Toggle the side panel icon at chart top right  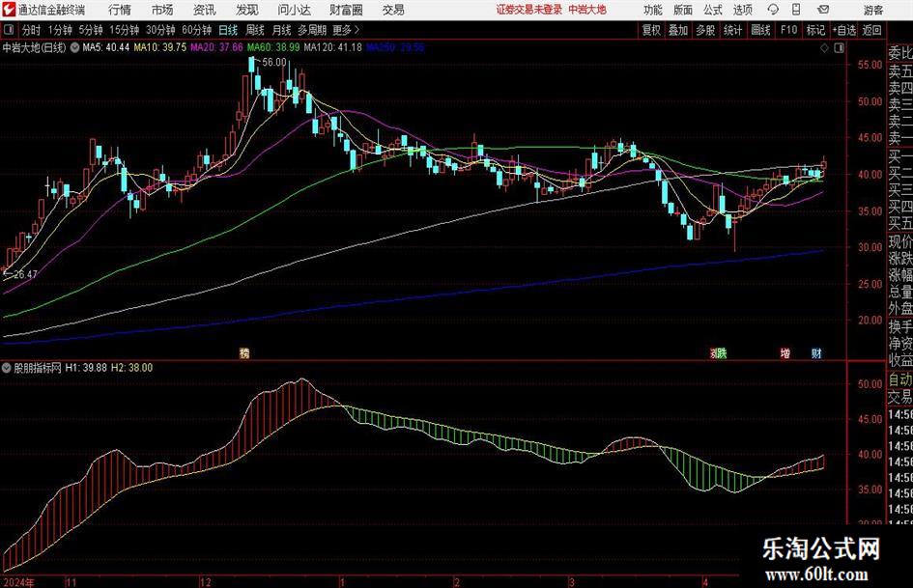pos(839,48)
